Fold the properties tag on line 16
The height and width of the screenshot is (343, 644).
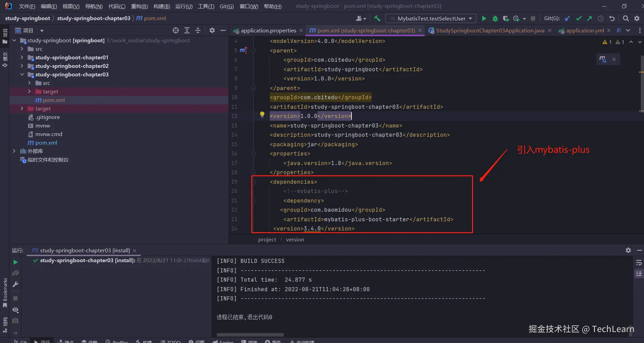click(x=254, y=154)
